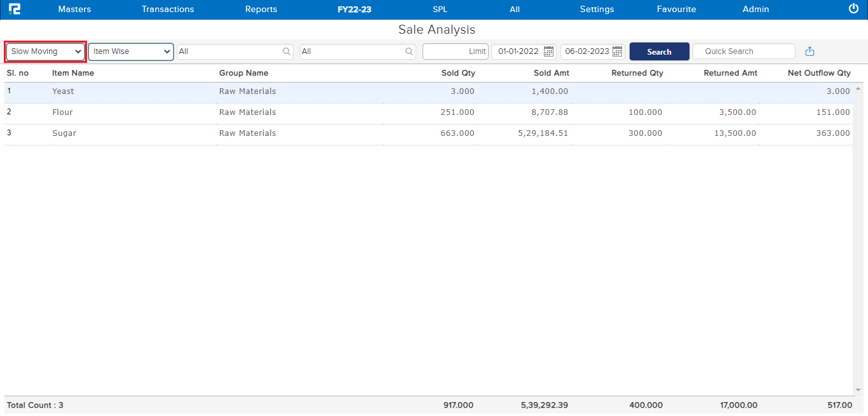
Task: Expand the Item Wise dropdown
Action: (131, 51)
